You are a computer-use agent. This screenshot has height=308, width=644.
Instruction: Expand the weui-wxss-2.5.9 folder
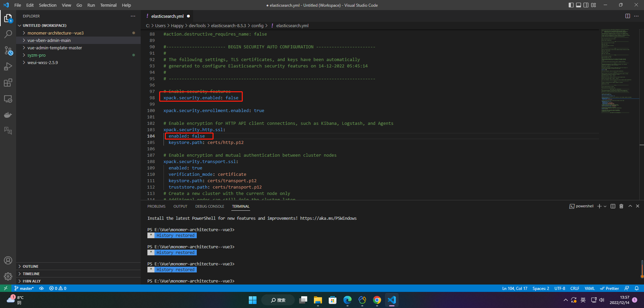pos(78,62)
